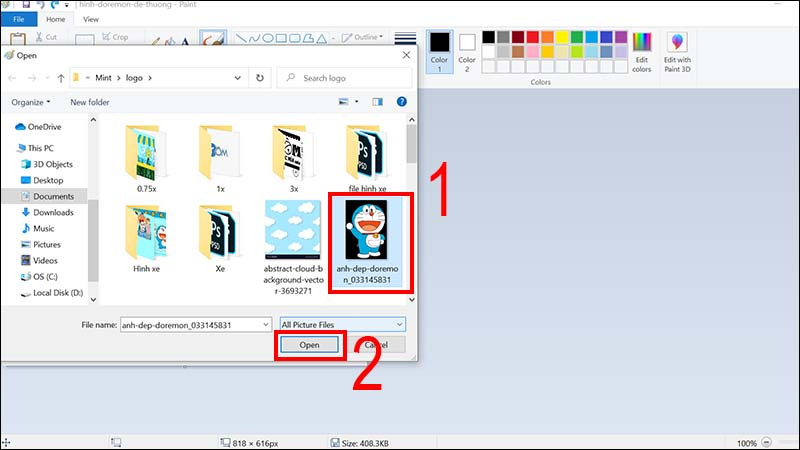
Task: Click Mint in the address path
Action: (x=103, y=78)
